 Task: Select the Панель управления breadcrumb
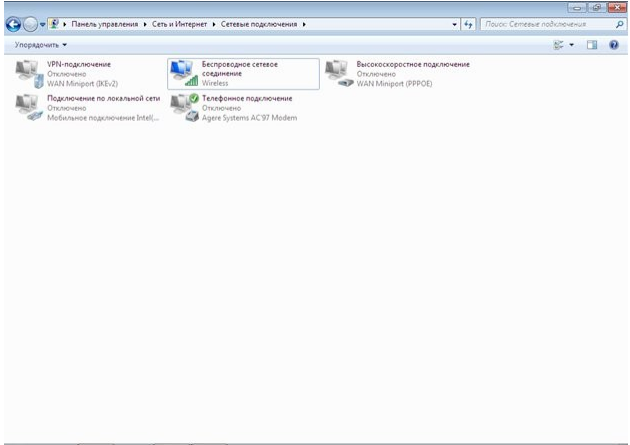click(x=104, y=24)
